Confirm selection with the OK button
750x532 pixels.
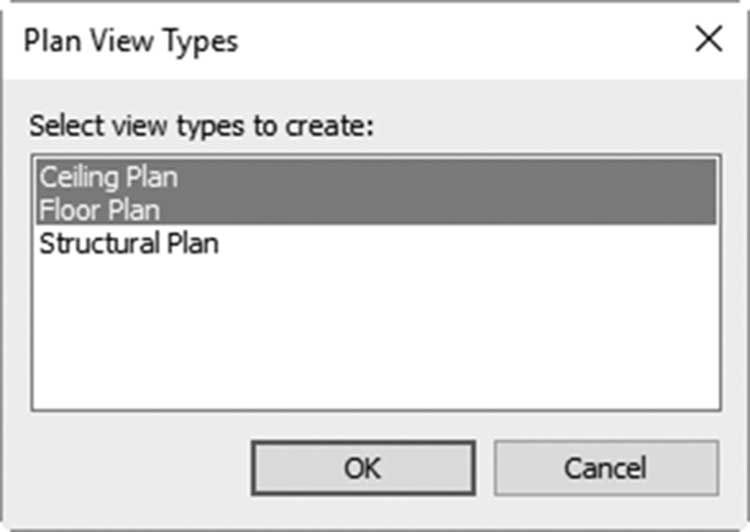[x=363, y=468]
